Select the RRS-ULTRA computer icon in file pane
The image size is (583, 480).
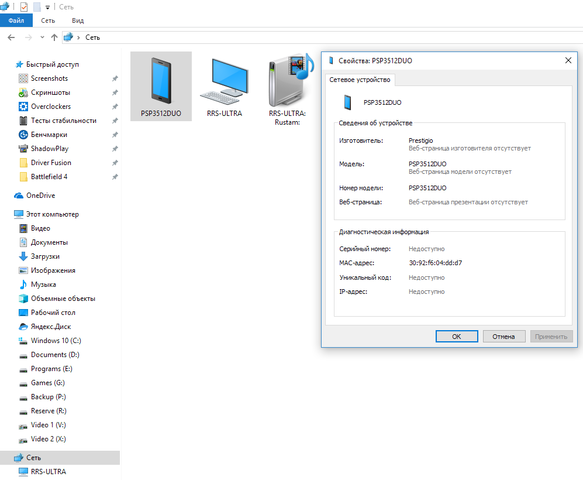point(224,86)
